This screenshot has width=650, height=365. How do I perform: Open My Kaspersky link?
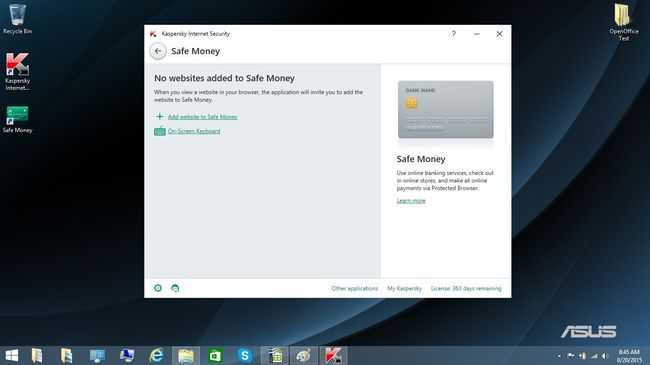coord(404,288)
